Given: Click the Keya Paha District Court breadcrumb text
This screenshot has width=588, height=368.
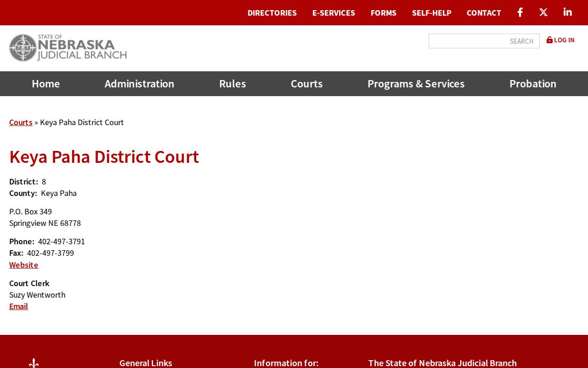Looking at the screenshot, I should pyautogui.click(x=82, y=122).
